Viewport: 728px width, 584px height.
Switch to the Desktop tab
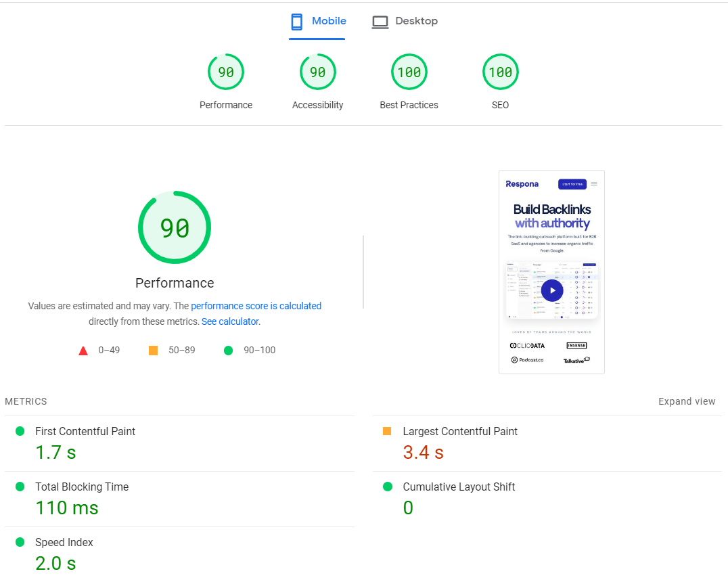405,21
